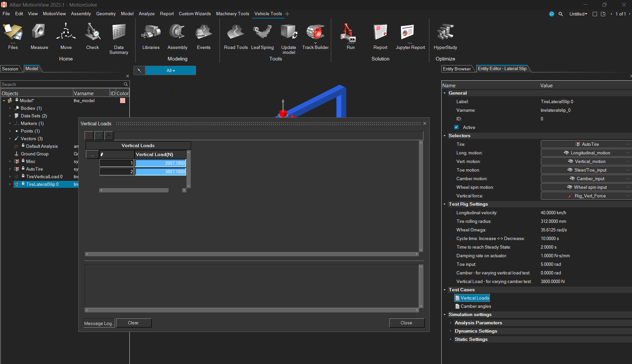Open the Files tool in ribbon
This screenshot has width=632, height=364.
[13, 36]
